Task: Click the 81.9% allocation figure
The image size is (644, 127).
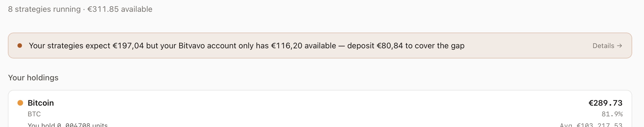Action: click(612, 114)
